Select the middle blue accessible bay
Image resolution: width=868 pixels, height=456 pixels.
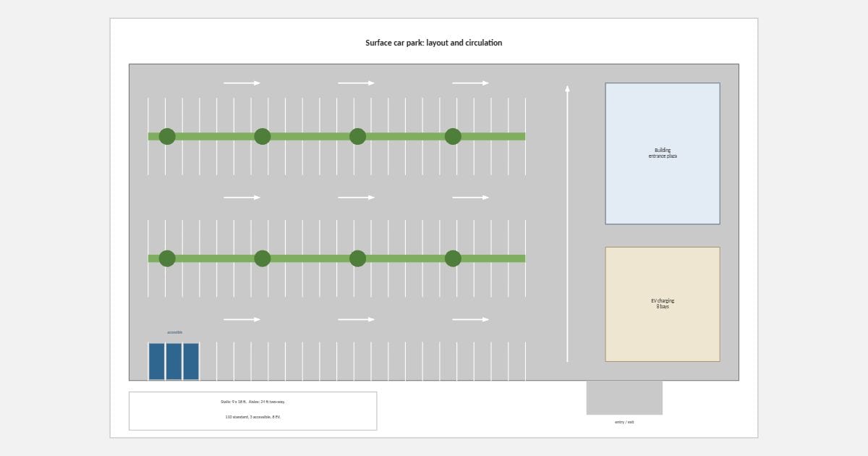pyautogui.click(x=174, y=361)
